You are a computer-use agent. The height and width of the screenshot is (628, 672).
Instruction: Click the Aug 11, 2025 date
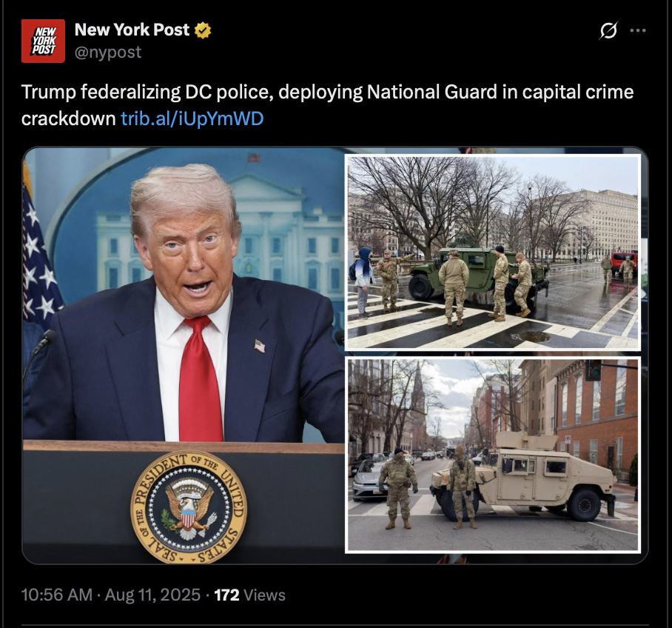(x=152, y=595)
